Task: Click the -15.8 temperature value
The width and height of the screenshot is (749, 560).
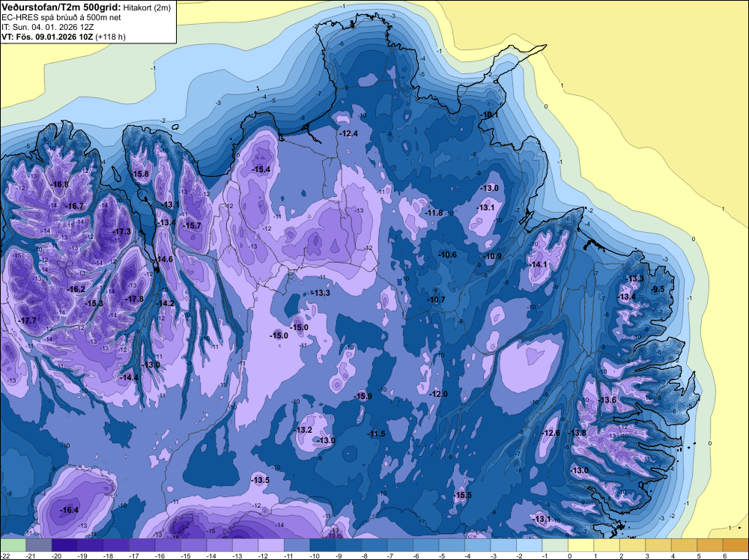Action: [x=141, y=174]
